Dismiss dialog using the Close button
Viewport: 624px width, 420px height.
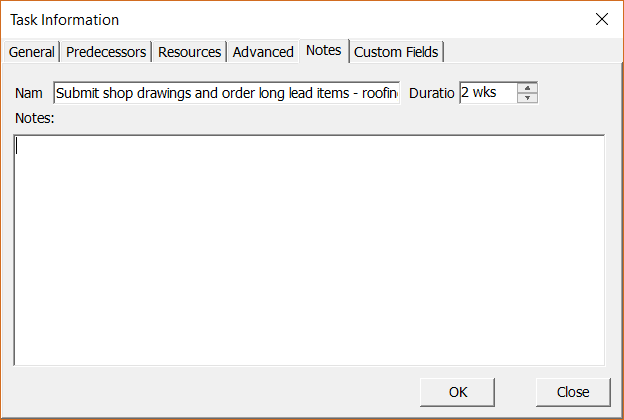point(573,392)
